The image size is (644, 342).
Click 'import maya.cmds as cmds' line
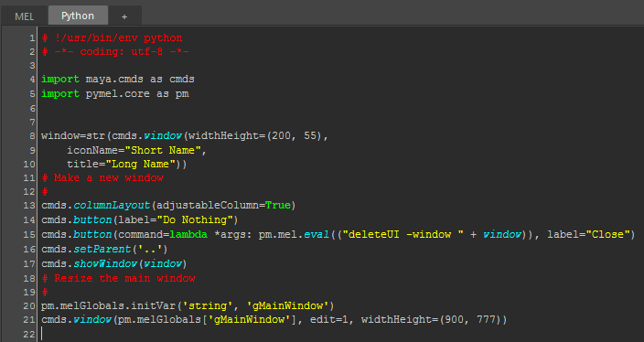[118, 79]
